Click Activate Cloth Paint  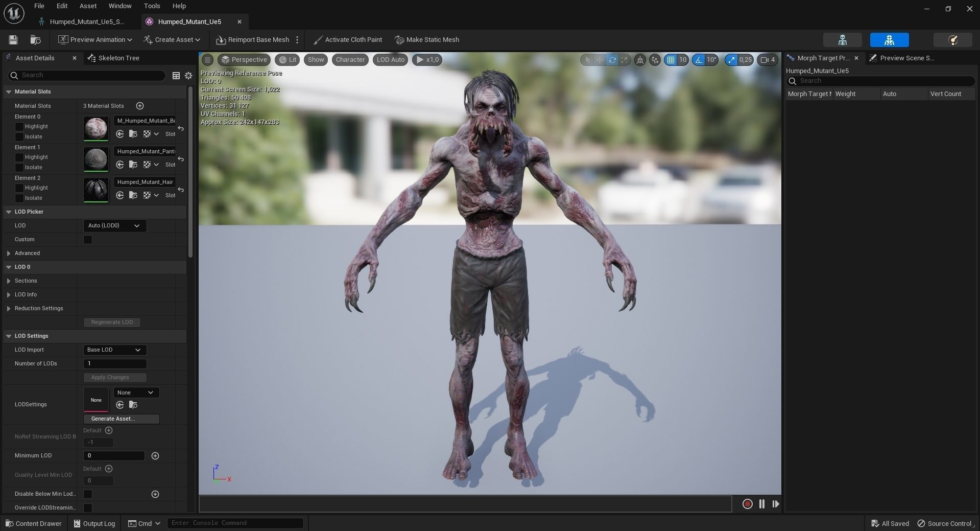click(x=348, y=40)
